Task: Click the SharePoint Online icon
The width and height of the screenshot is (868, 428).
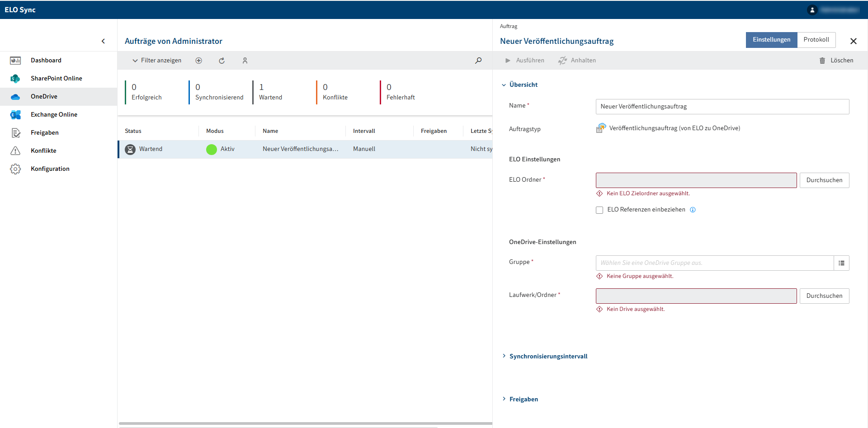Action: (x=15, y=79)
